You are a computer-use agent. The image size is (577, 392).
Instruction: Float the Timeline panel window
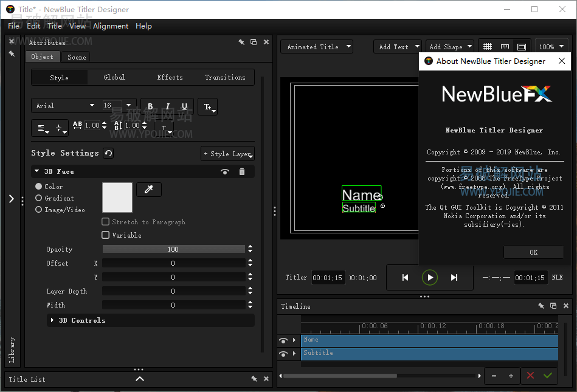(553, 306)
